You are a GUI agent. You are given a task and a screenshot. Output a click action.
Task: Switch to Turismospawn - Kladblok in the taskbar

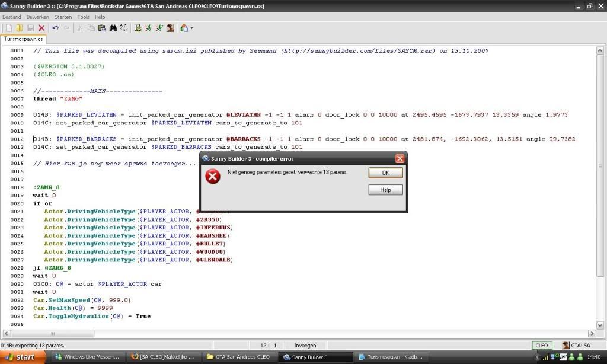[x=391, y=357]
